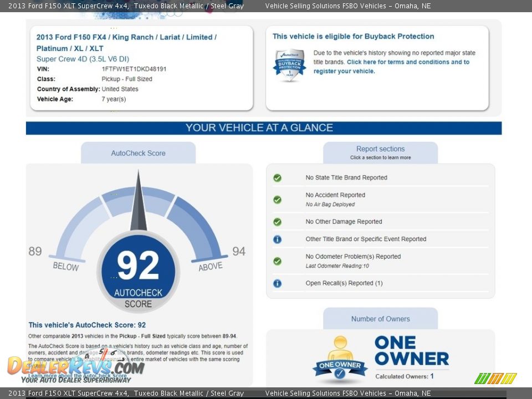Click the No Air Bag Deployed note
This screenshot has width=532, height=399.
click(x=330, y=204)
